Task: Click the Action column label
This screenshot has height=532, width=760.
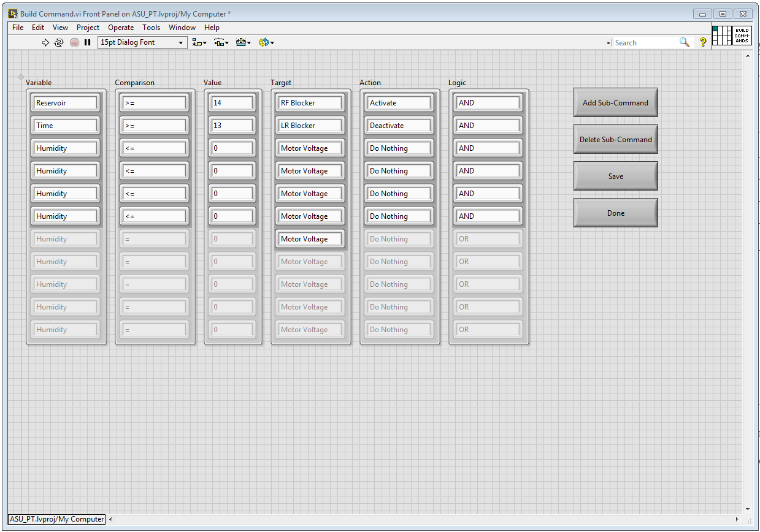Action: [x=370, y=83]
